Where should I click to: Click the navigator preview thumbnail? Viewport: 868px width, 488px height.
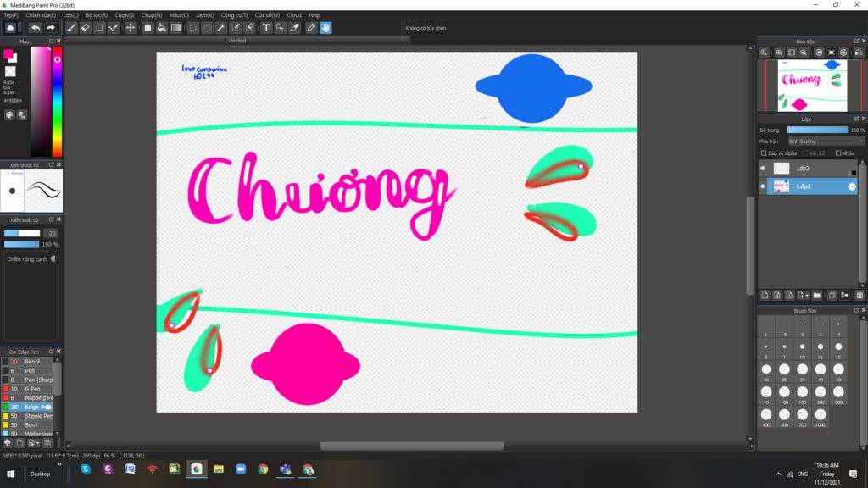pos(812,86)
